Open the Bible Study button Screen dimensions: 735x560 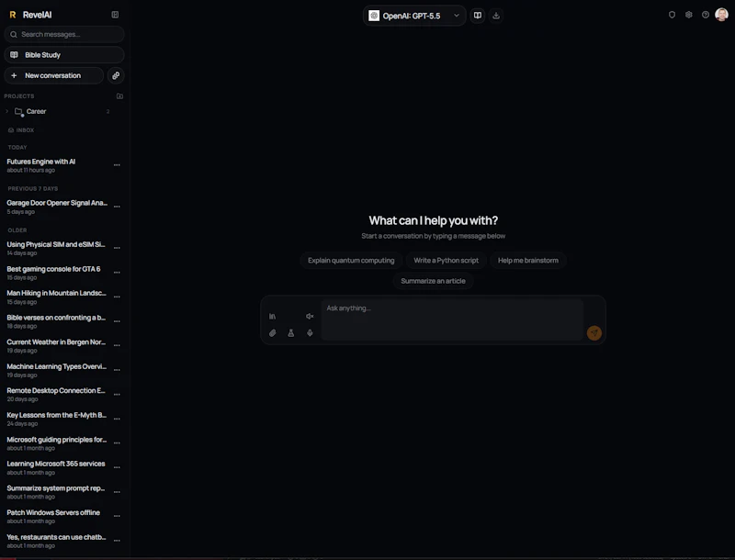pyautogui.click(x=64, y=55)
